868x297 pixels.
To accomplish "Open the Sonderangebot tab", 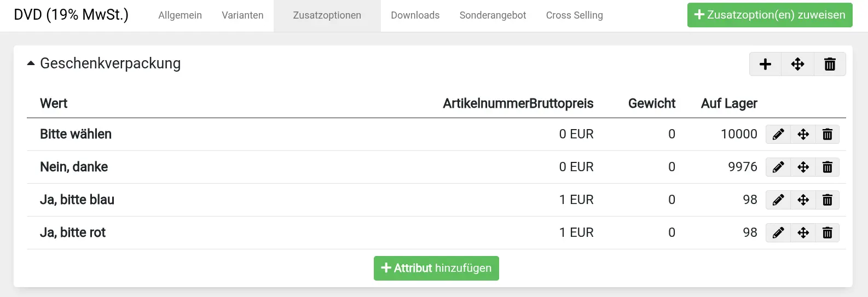I will (493, 15).
